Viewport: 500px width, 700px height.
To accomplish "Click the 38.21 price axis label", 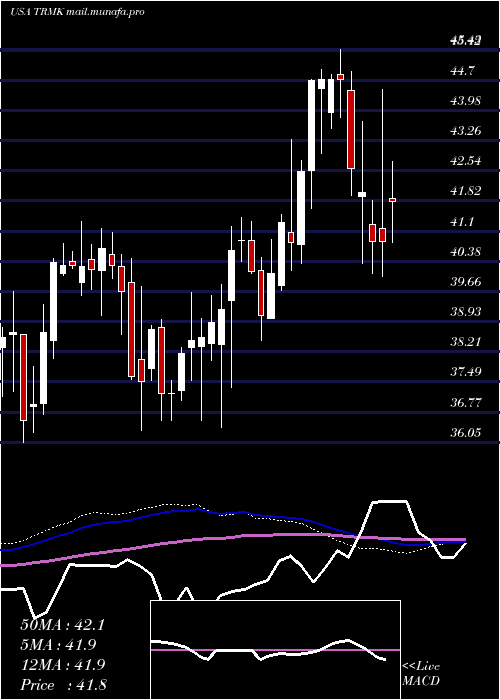I will pos(466,342).
